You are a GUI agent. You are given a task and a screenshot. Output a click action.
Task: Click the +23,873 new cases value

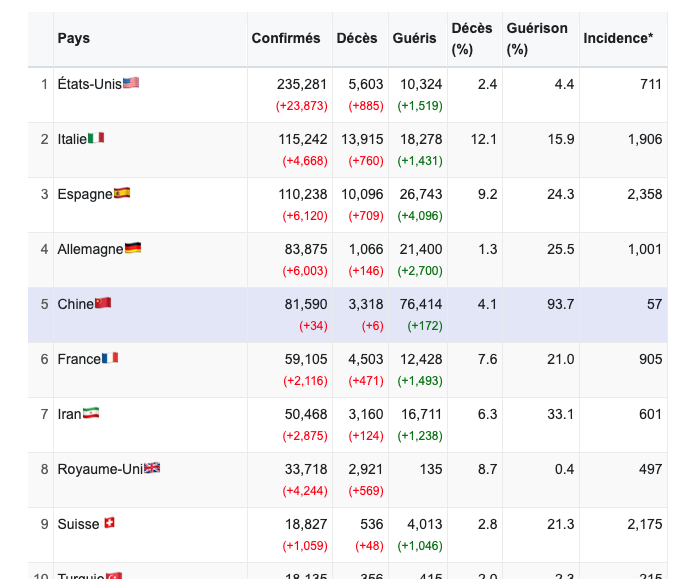pyautogui.click(x=302, y=106)
